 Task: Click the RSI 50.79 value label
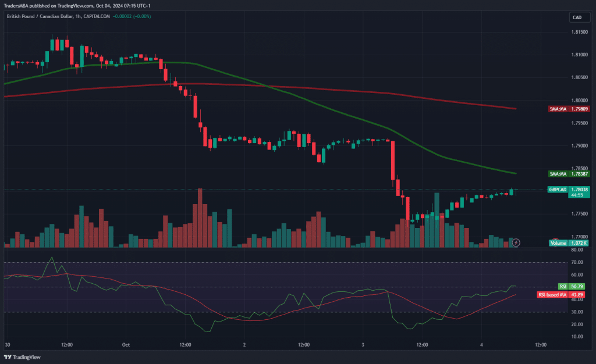[573, 287]
